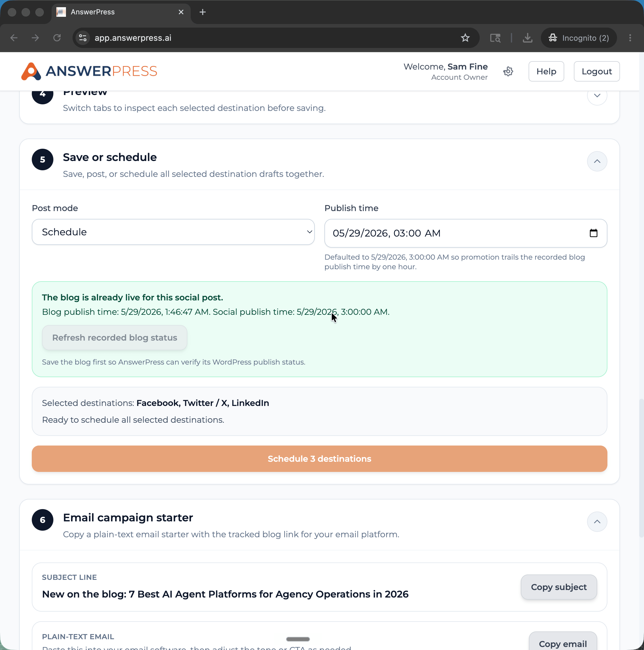Bookmark this page with the star icon
The image size is (644, 650).
(x=465, y=38)
